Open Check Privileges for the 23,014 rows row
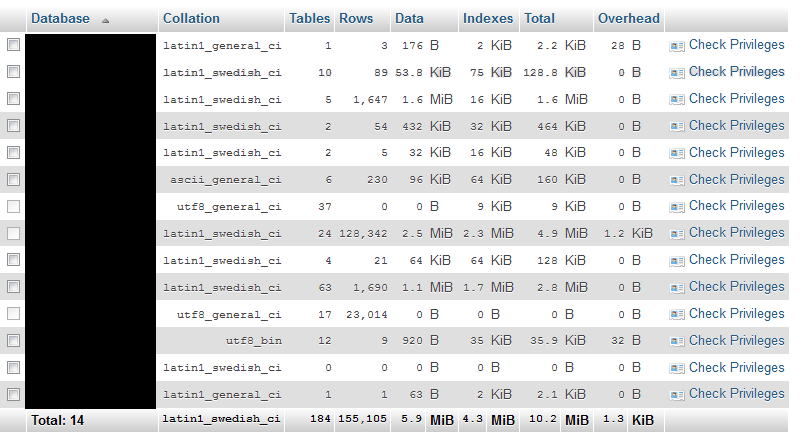 pos(736,314)
